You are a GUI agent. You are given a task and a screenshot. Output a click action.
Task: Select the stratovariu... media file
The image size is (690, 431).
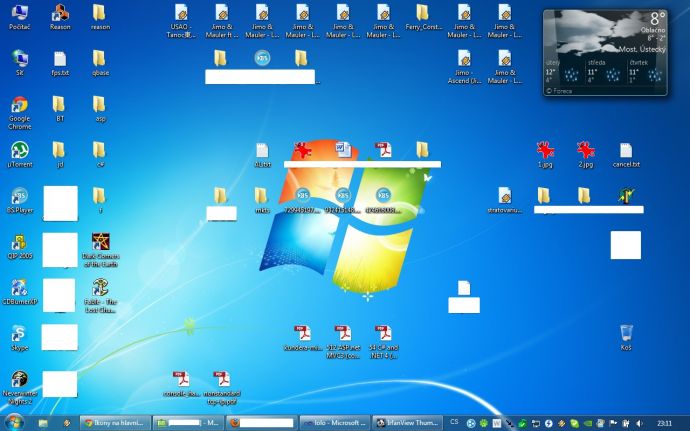point(505,200)
